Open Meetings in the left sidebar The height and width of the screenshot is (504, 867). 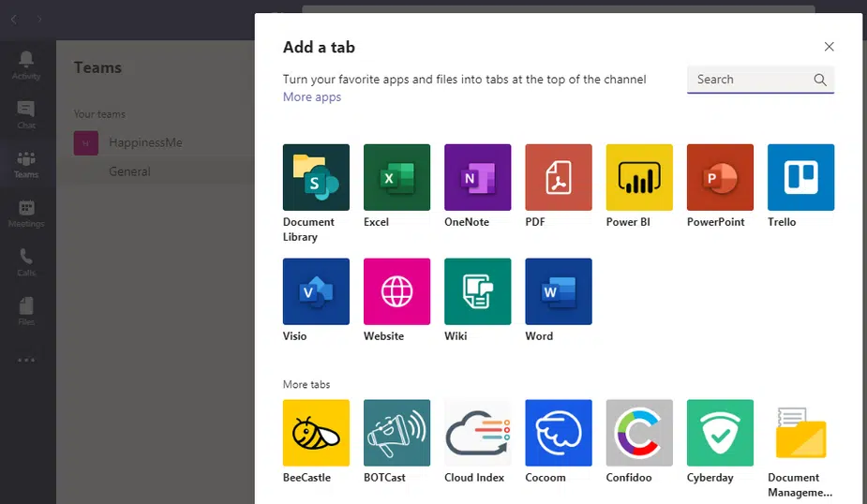(x=26, y=214)
